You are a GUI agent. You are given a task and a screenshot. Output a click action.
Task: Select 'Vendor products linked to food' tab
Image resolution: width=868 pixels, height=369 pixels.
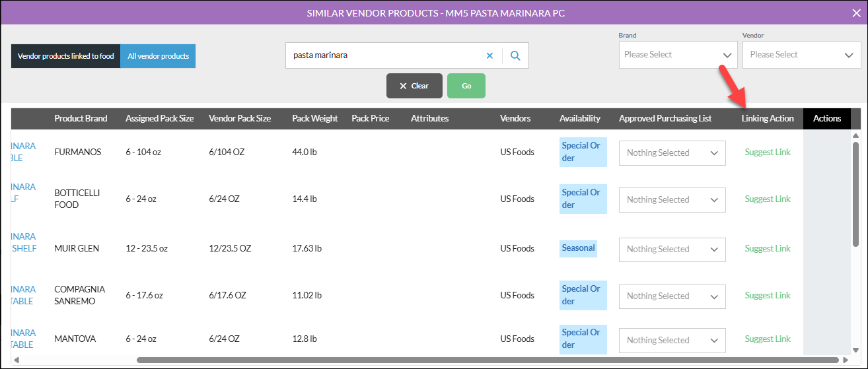pos(66,56)
